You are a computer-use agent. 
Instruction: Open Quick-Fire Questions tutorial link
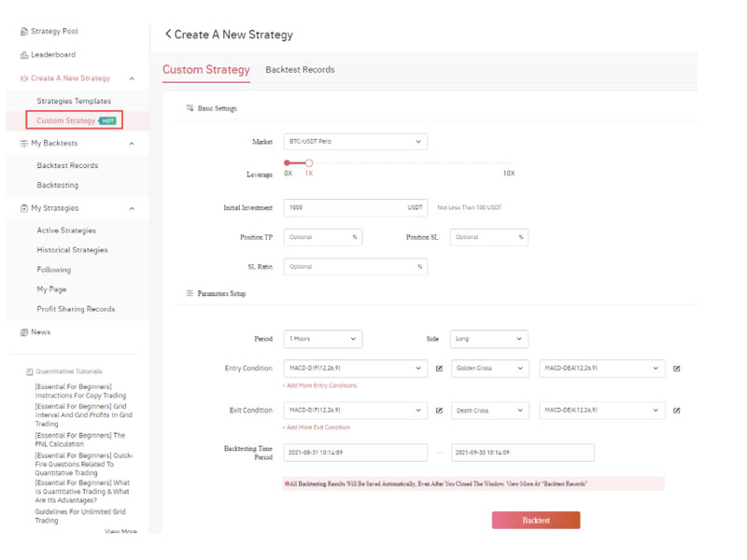pos(84,464)
